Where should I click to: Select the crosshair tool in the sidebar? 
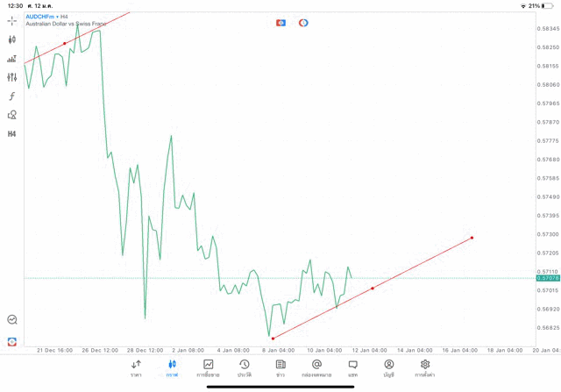click(12, 20)
